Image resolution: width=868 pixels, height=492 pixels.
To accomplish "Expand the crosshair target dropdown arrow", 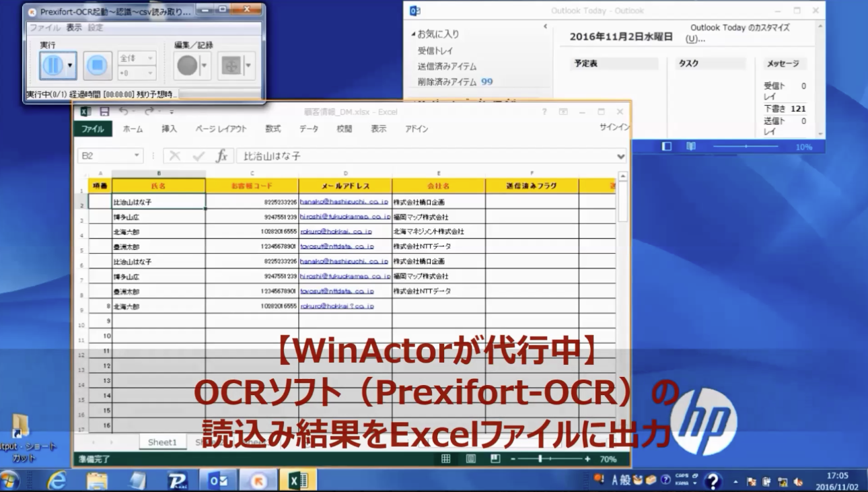I will [x=249, y=66].
